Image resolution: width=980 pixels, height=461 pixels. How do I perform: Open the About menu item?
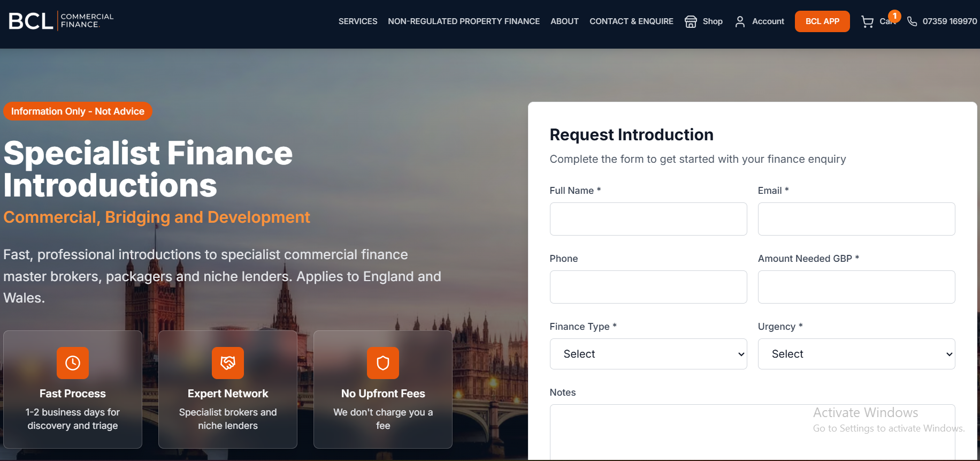[564, 21]
